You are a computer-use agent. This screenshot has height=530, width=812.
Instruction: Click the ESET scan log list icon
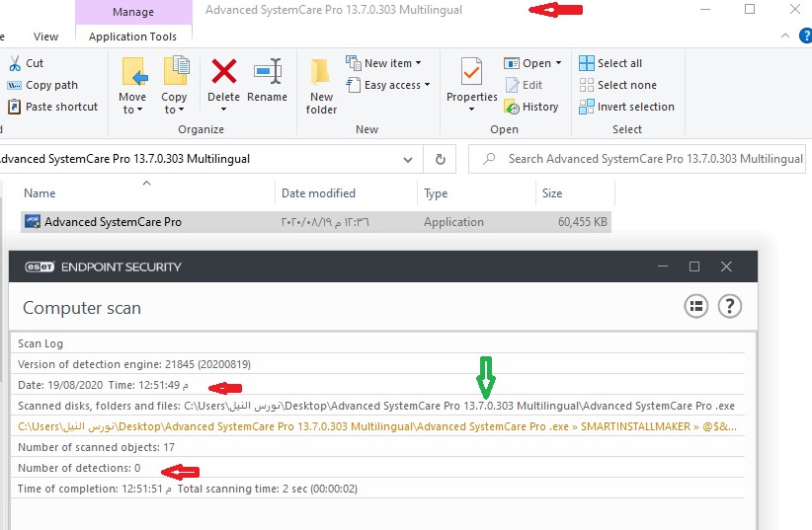point(695,306)
